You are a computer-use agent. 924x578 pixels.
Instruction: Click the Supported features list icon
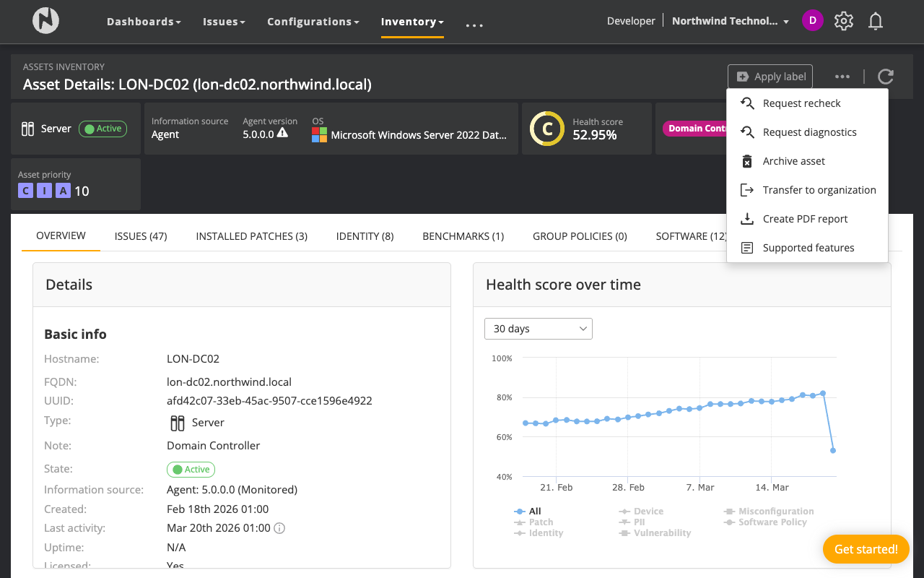[x=748, y=248]
